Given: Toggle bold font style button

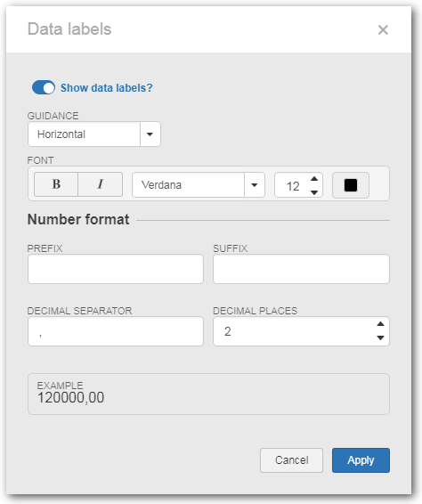Looking at the screenshot, I should pyautogui.click(x=56, y=184).
